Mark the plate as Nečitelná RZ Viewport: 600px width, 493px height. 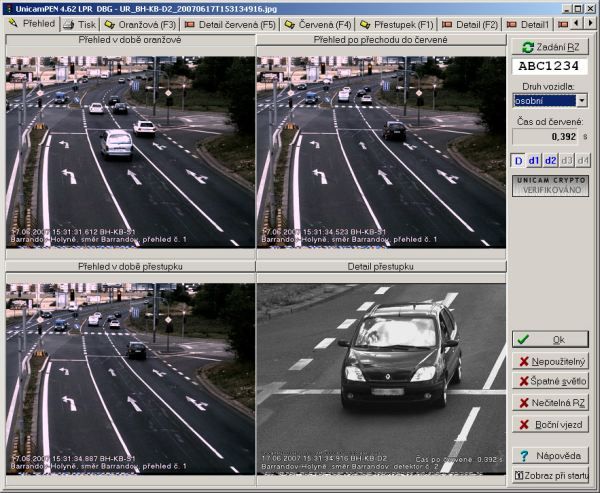click(x=550, y=402)
